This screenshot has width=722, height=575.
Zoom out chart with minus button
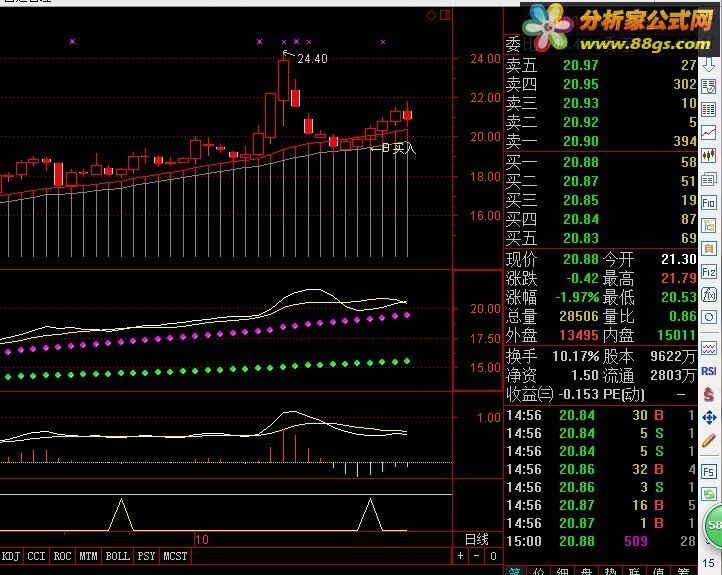coord(477,556)
